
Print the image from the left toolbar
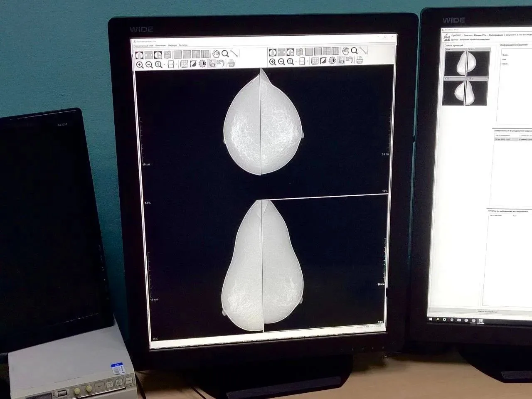[231, 64]
